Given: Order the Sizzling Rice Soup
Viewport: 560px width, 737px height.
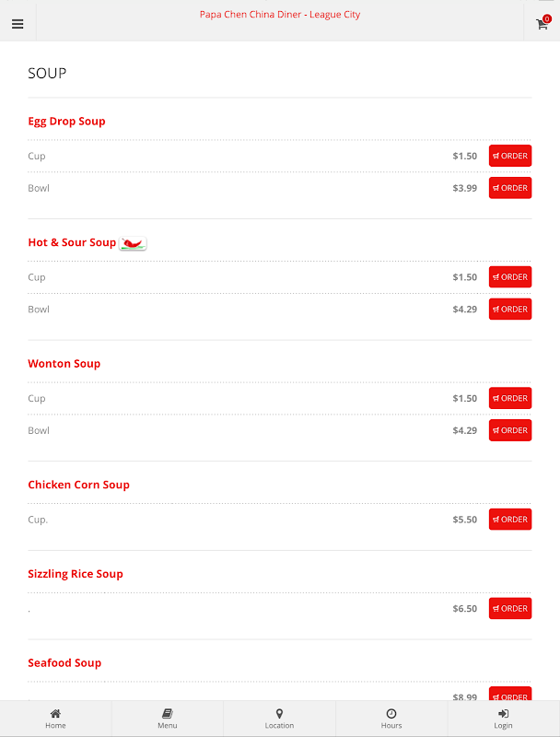Looking at the screenshot, I should tap(510, 609).
